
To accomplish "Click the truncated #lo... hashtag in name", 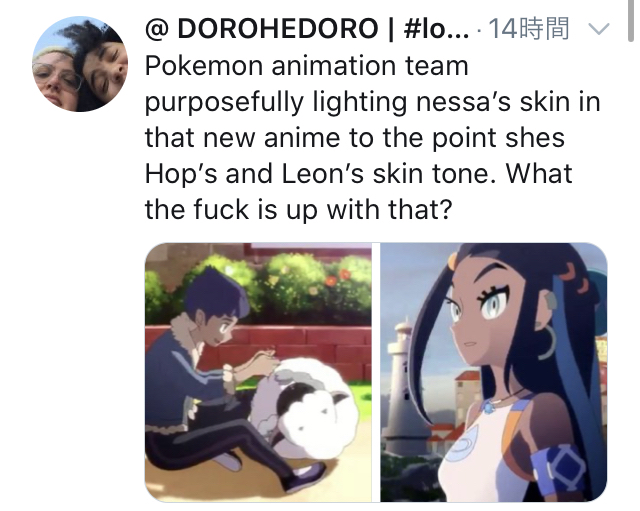I will pos(436,29).
